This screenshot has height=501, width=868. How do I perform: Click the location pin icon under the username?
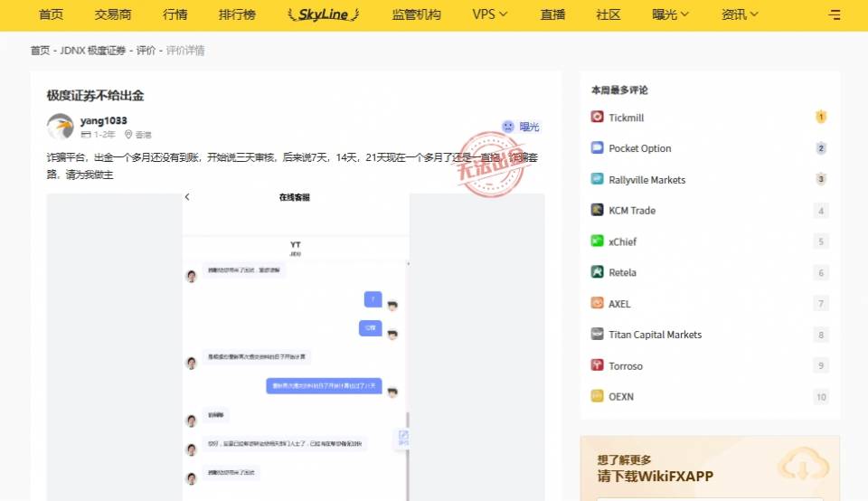(x=128, y=135)
